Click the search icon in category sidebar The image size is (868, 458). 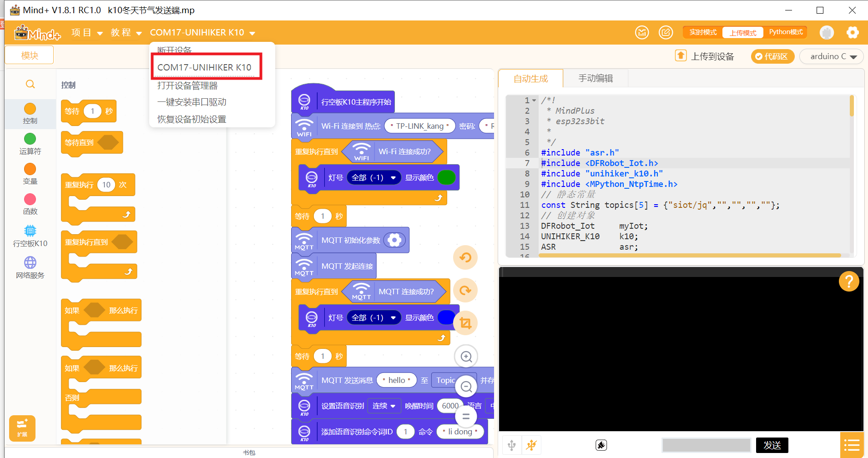[x=30, y=84]
